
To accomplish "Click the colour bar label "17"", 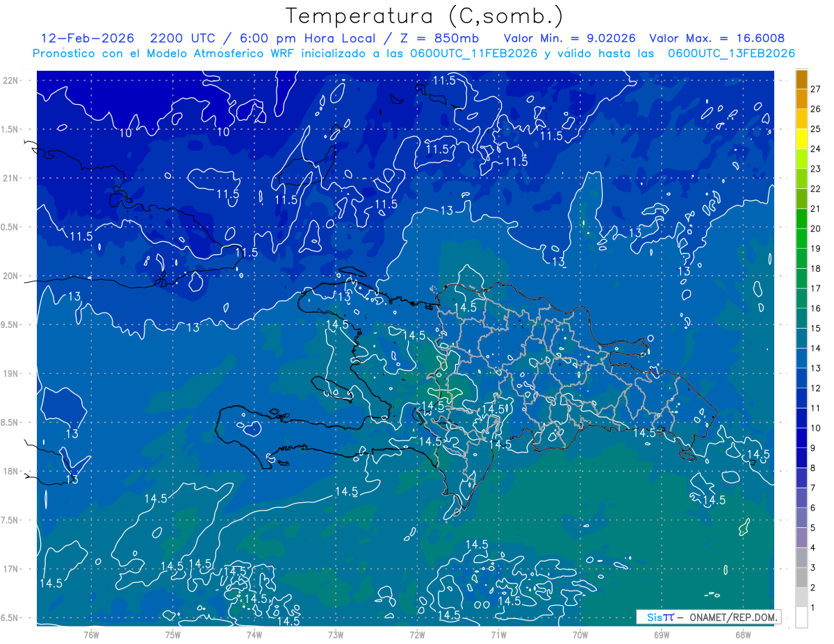I will click(x=815, y=288).
